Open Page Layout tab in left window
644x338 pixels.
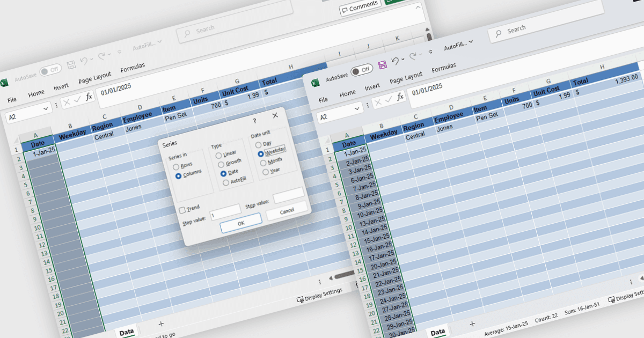click(x=94, y=78)
